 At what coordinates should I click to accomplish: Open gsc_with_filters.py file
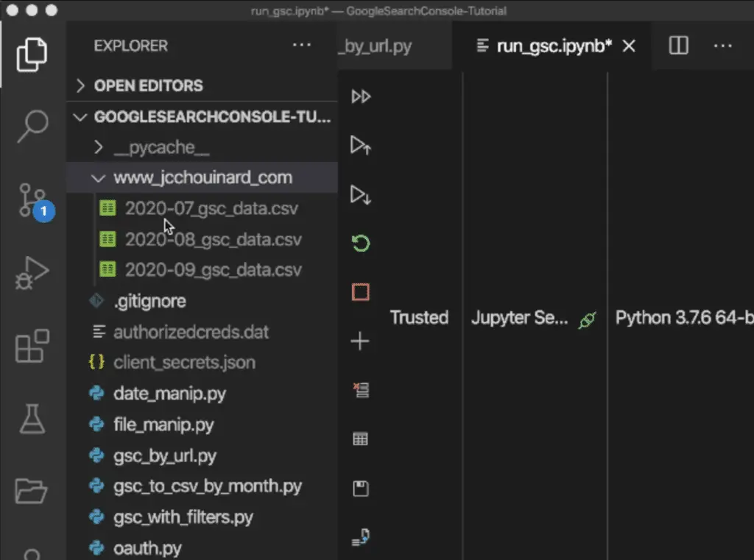tap(202, 517)
